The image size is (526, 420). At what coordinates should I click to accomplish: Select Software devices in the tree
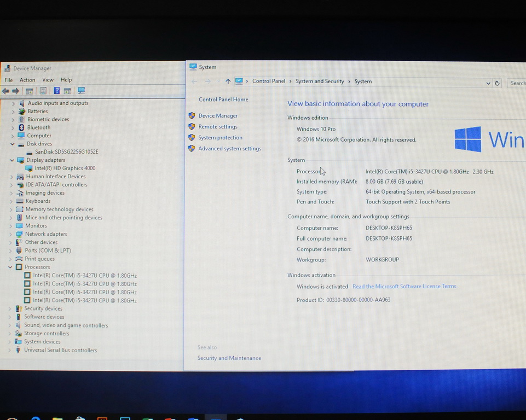44,317
